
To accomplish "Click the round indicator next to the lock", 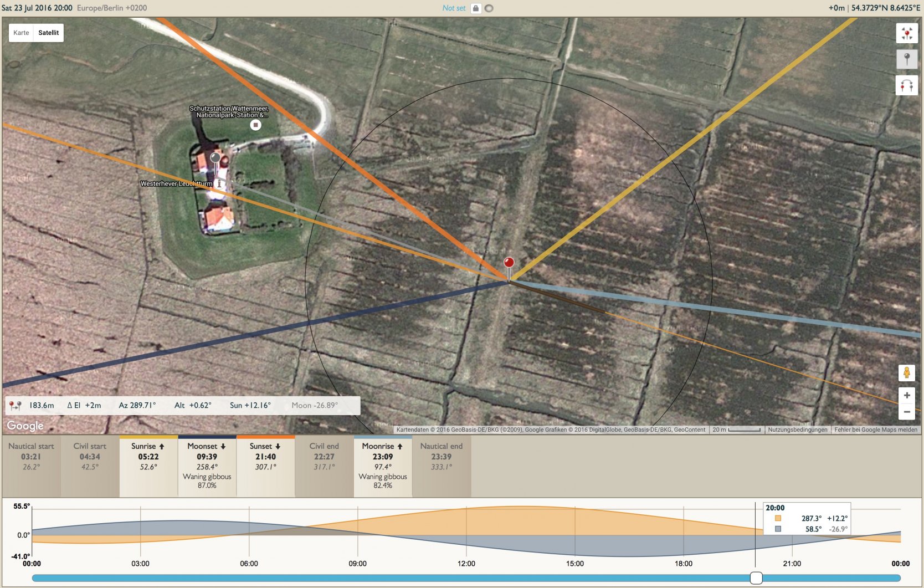I will coord(489,8).
